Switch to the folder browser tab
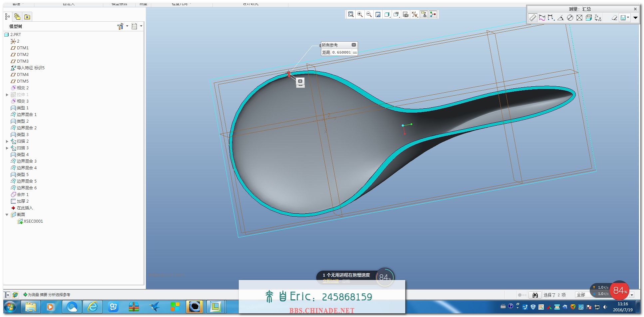This screenshot has height=317, width=644. coord(17,17)
